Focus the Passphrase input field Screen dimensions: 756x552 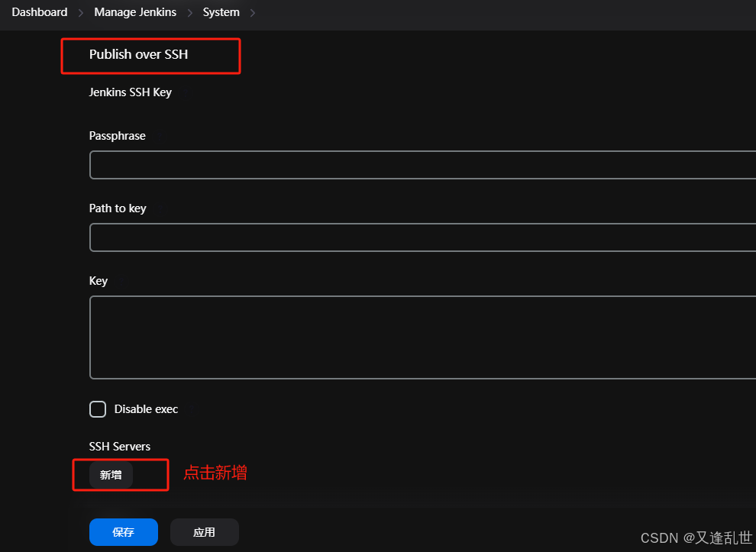(422, 165)
